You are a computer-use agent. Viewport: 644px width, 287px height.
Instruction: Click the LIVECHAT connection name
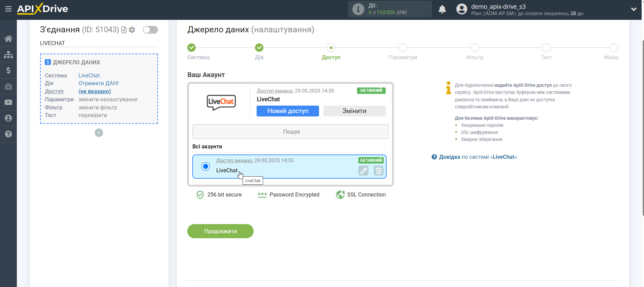point(53,43)
